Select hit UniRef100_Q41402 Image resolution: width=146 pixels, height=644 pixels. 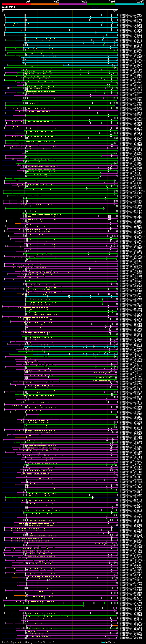[x=131, y=80]
